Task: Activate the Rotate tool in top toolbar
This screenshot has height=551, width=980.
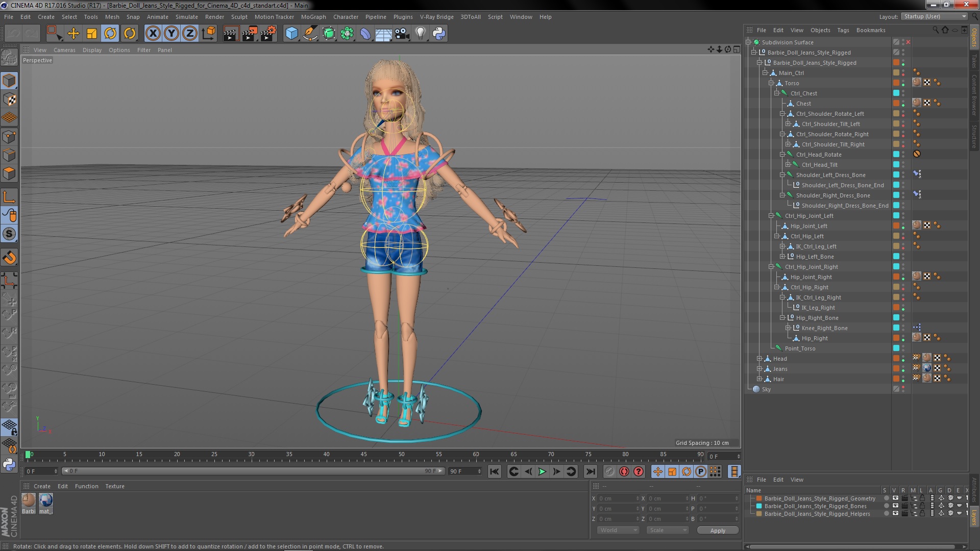Action: [x=111, y=34]
